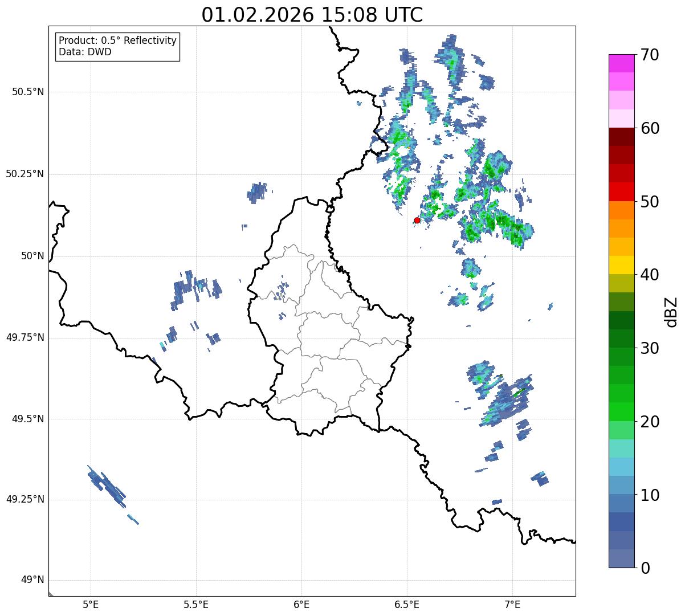Click the isolated blue echo near 5.8°E, 50.2°N
The width and height of the screenshot is (685, 616).
coord(257,193)
